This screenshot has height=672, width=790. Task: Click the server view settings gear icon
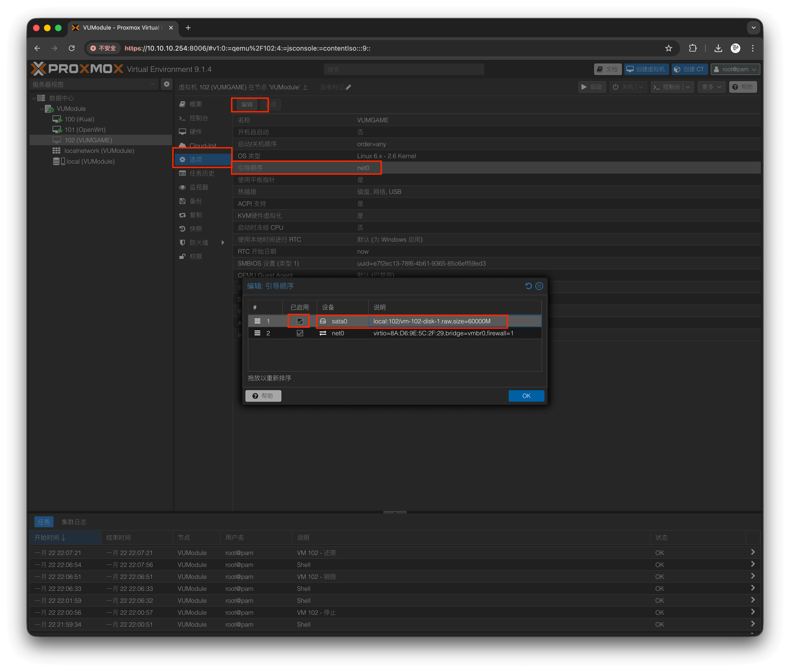[166, 84]
